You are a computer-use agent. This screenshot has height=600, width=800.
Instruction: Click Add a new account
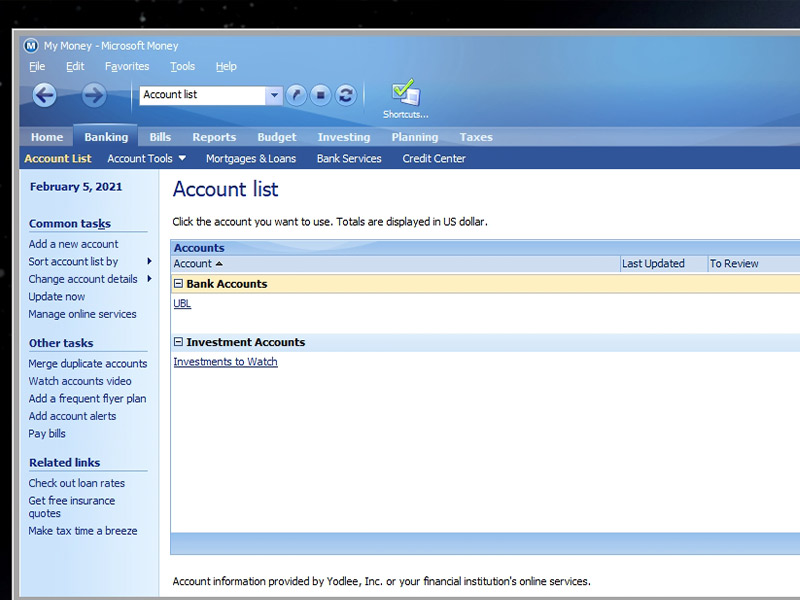(73, 244)
